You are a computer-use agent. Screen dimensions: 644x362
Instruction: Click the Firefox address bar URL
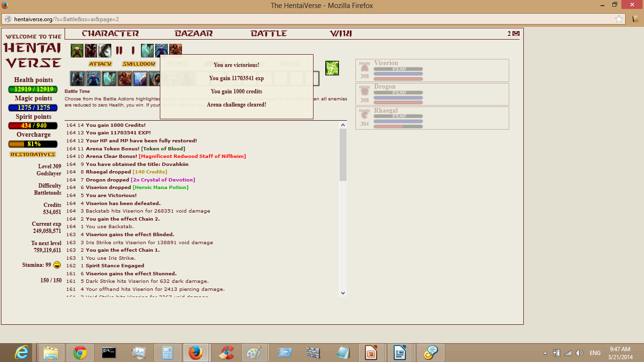point(66,19)
